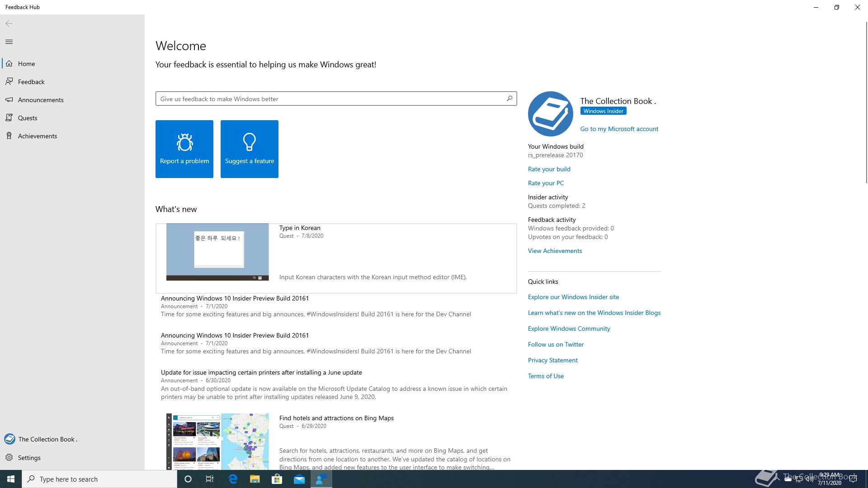Open the Windows Start menu
This screenshot has width=868, height=488.
coord(11,479)
